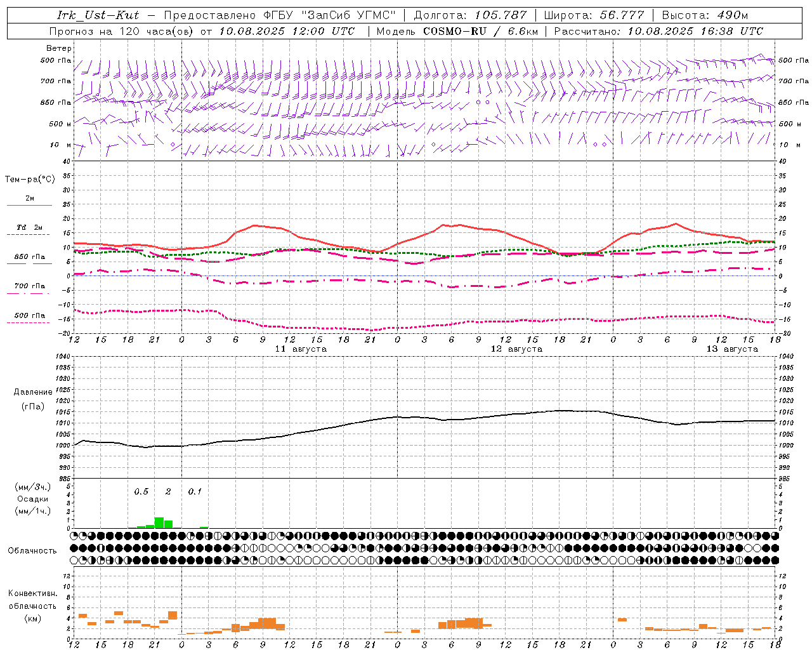Select the forecast start time 10.08.2025 12:00 UTC
Image resolution: width=812 pixels, height=650 pixels.
point(287,31)
